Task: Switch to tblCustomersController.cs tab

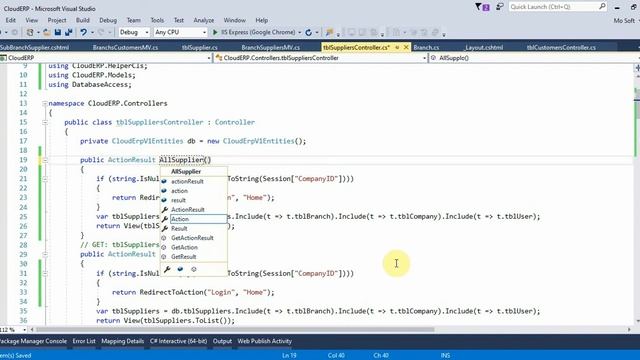Action: [561, 47]
